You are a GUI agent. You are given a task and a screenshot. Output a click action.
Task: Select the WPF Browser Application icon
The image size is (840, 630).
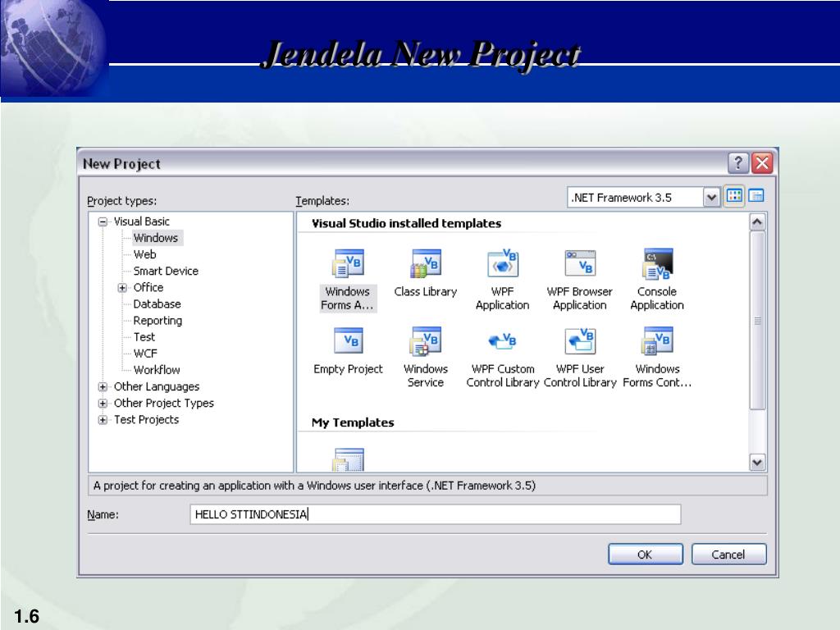point(580,263)
